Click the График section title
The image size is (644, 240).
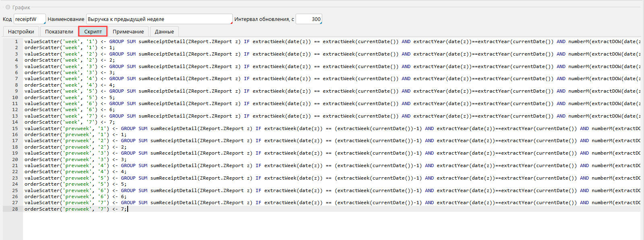pyautogui.click(x=21, y=7)
